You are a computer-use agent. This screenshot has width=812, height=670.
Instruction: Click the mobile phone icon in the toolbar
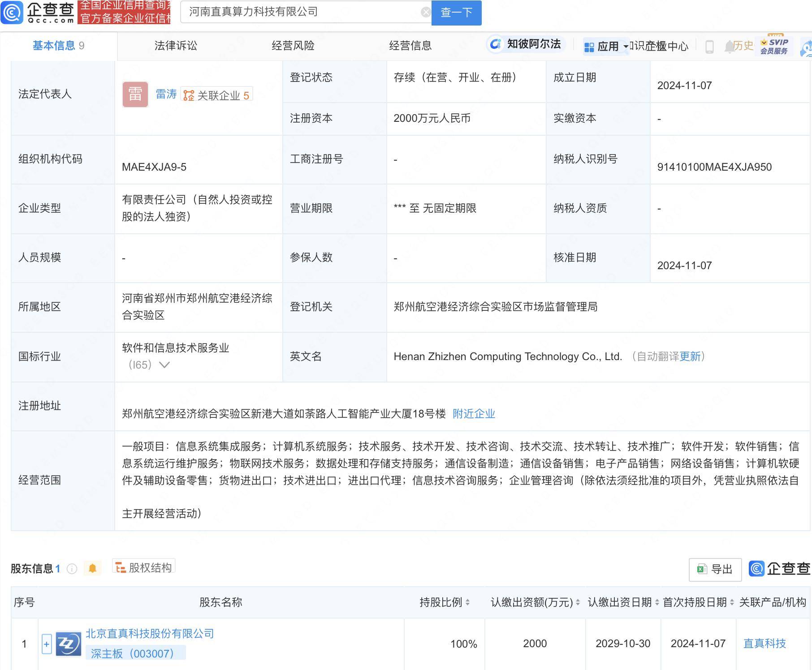pos(709,46)
